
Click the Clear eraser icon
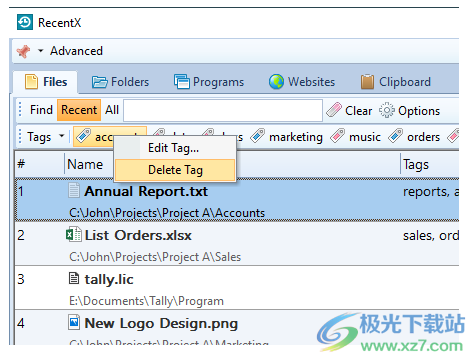tap(334, 110)
